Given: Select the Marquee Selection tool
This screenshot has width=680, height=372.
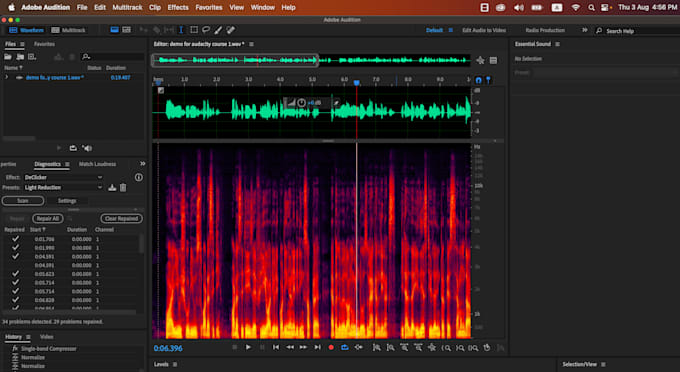Looking at the screenshot, I should pyautogui.click(x=194, y=30).
